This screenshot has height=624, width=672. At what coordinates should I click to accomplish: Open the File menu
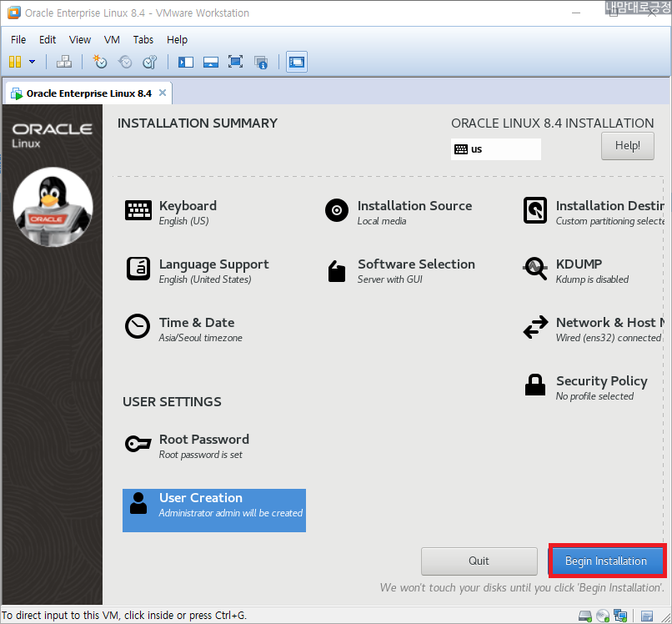coord(18,40)
